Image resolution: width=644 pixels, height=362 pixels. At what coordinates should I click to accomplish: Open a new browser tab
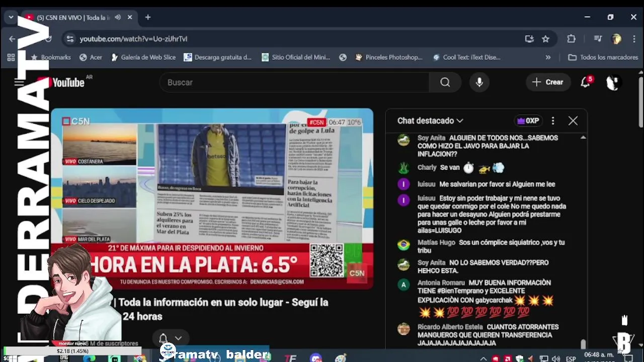(148, 17)
